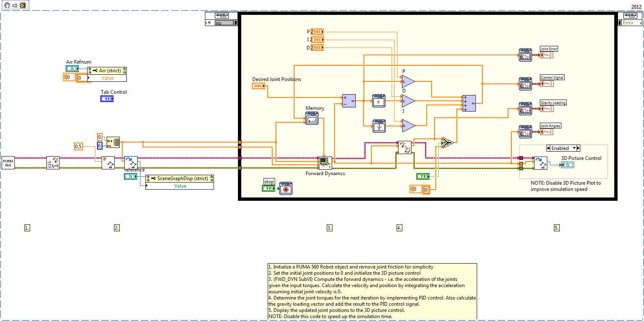Click the TF boolean terminal wired to Select

423,176
